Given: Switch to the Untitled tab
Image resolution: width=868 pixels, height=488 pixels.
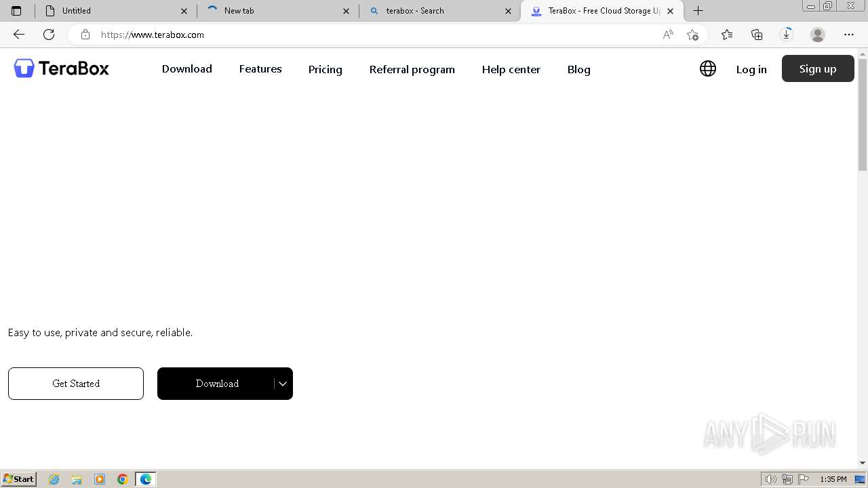Looking at the screenshot, I should (x=116, y=11).
